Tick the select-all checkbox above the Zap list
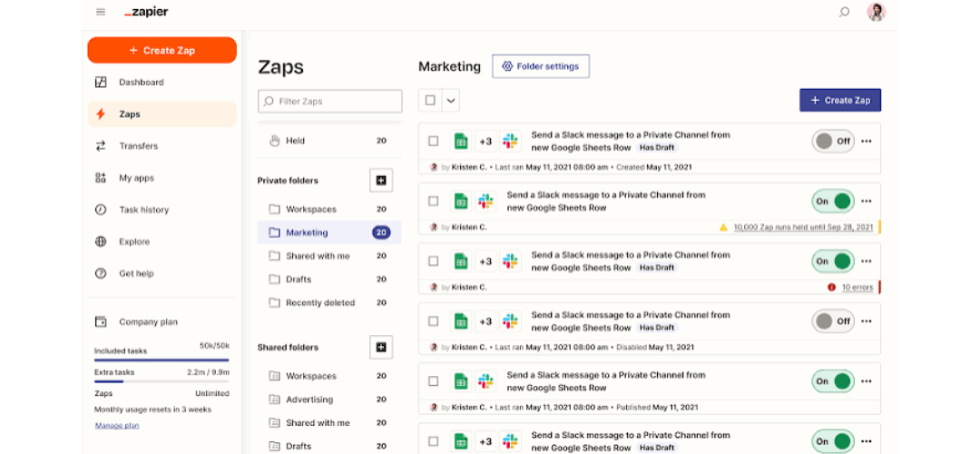Viewport: 980px width, 454px height. tap(430, 100)
